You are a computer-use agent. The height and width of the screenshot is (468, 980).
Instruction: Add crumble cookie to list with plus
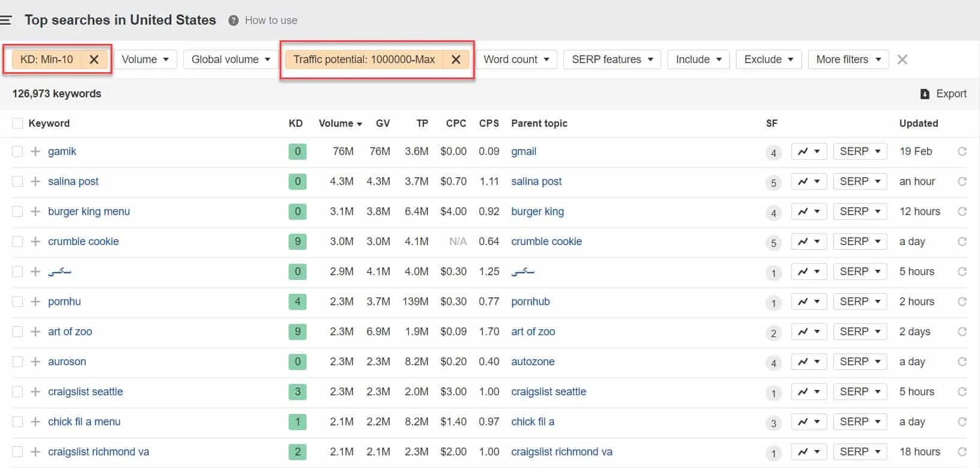pyautogui.click(x=35, y=242)
